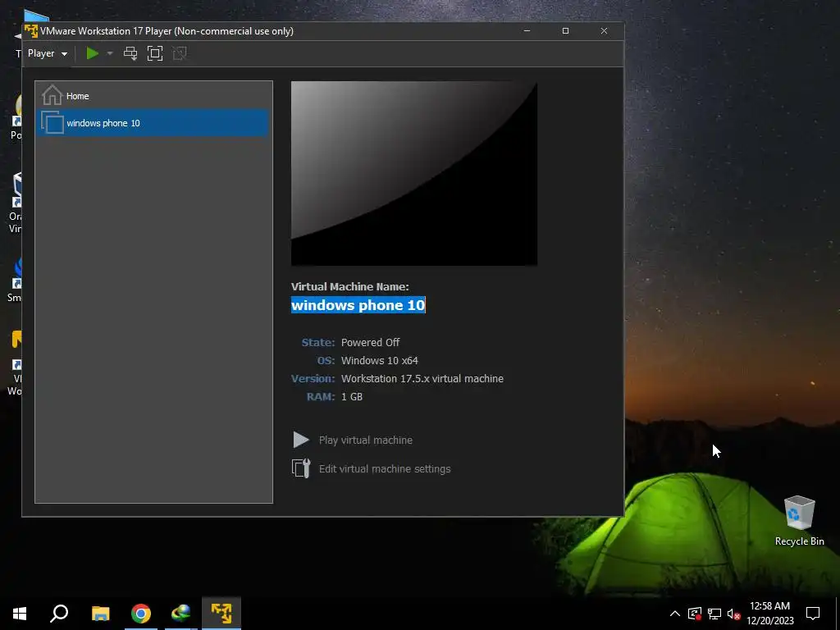Open File Explorer from the taskbar
The width and height of the screenshot is (840, 630).
pos(101,614)
